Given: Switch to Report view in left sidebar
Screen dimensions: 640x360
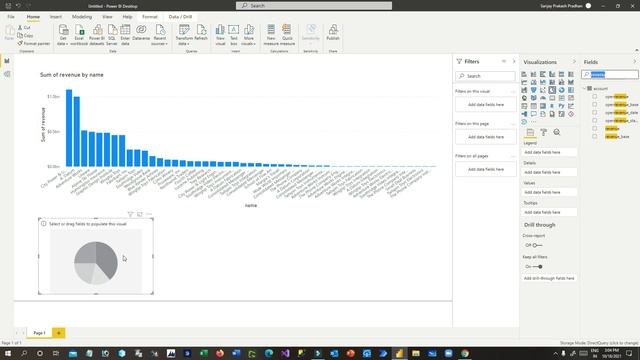Looking at the screenshot, I should (7, 61).
